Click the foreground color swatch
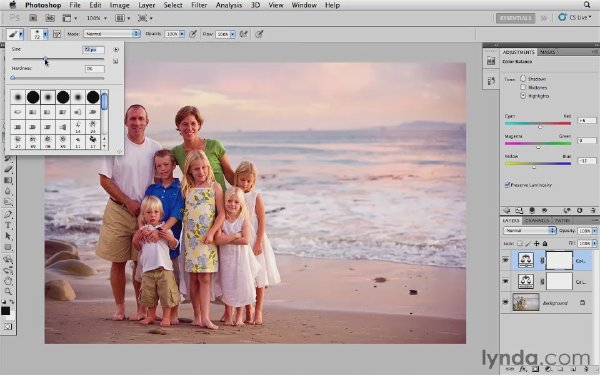This screenshot has height=375, width=600. pyautogui.click(x=5, y=311)
